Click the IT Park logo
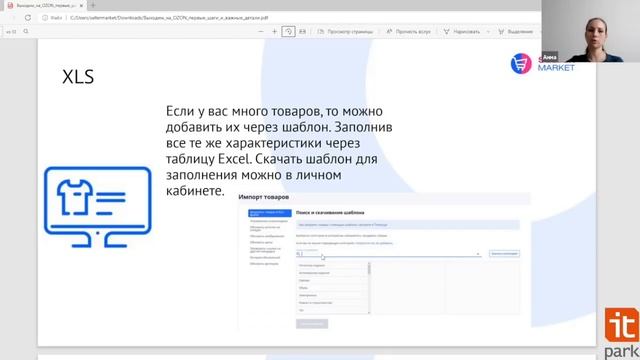The height and width of the screenshot is (360, 640). tap(622, 333)
